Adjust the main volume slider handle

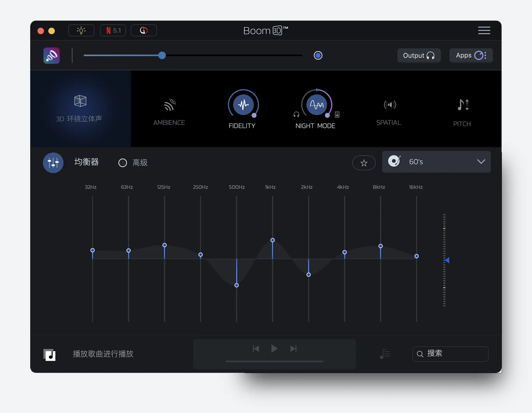162,55
